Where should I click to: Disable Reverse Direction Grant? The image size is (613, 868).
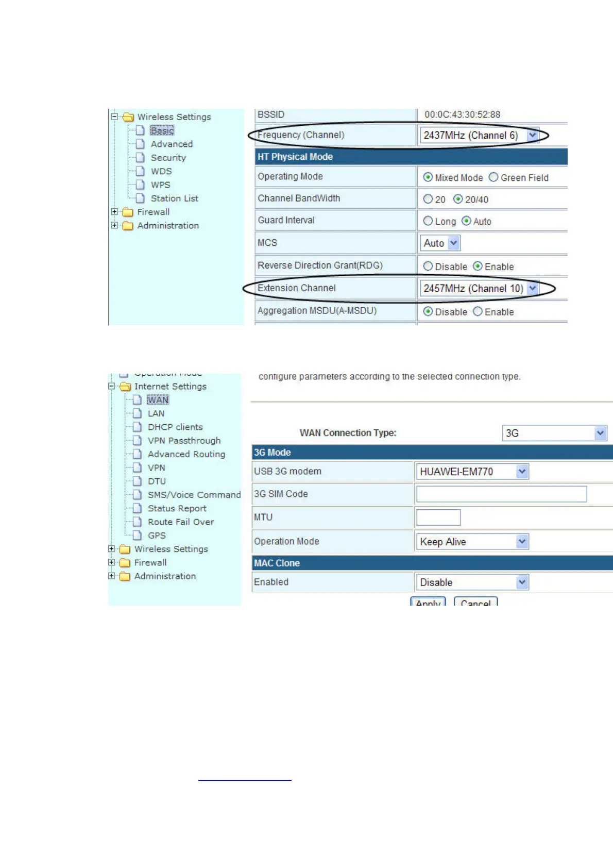click(x=428, y=266)
